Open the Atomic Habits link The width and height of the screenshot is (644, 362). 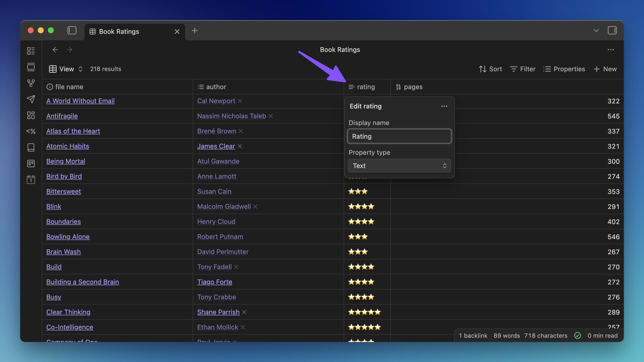(68, 146)
